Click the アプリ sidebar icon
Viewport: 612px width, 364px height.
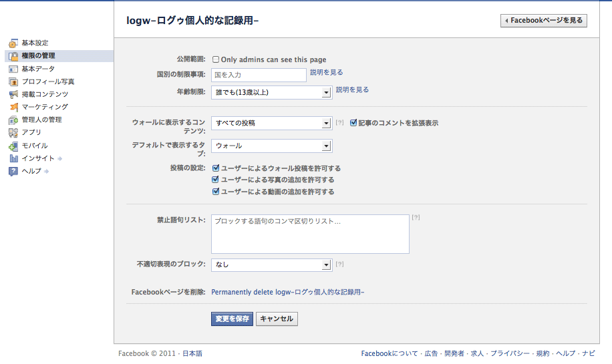(13, 133)
